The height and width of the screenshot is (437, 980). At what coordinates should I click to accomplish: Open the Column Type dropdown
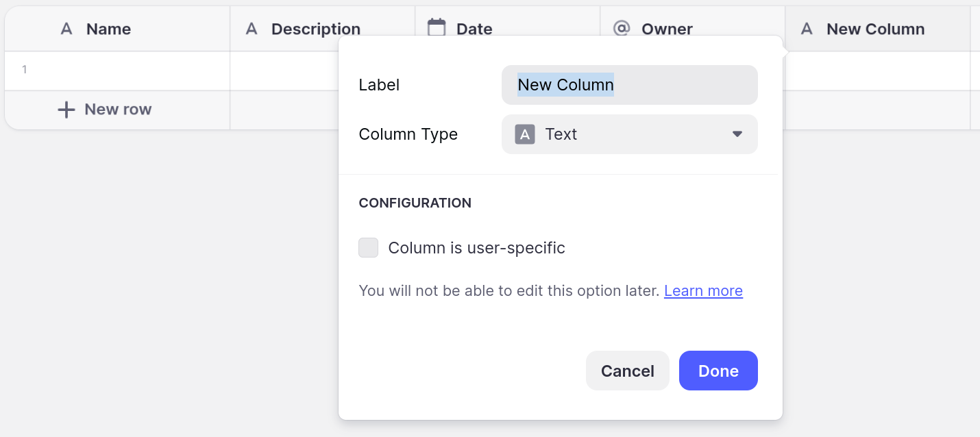(629, 134)
